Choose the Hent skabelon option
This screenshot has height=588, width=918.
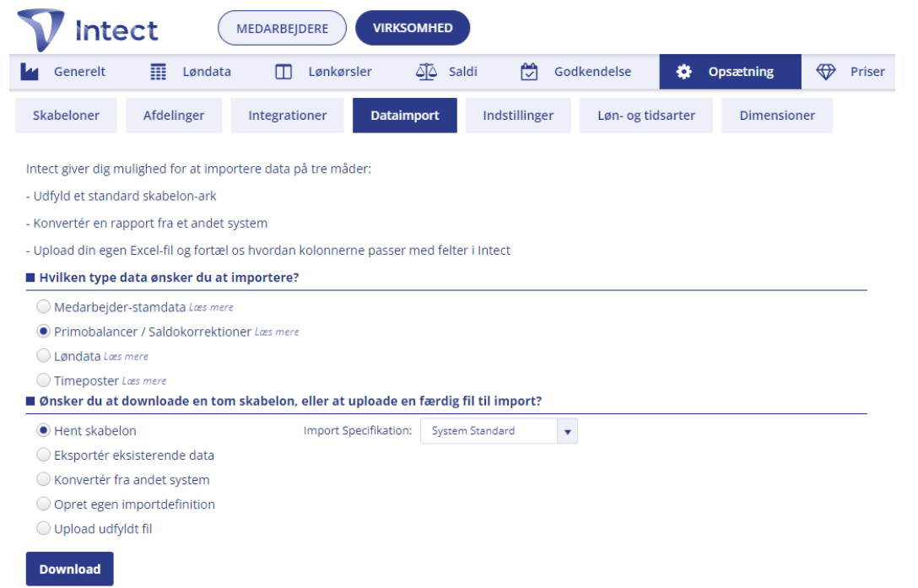pyautogui.click(x=43, y=430)
